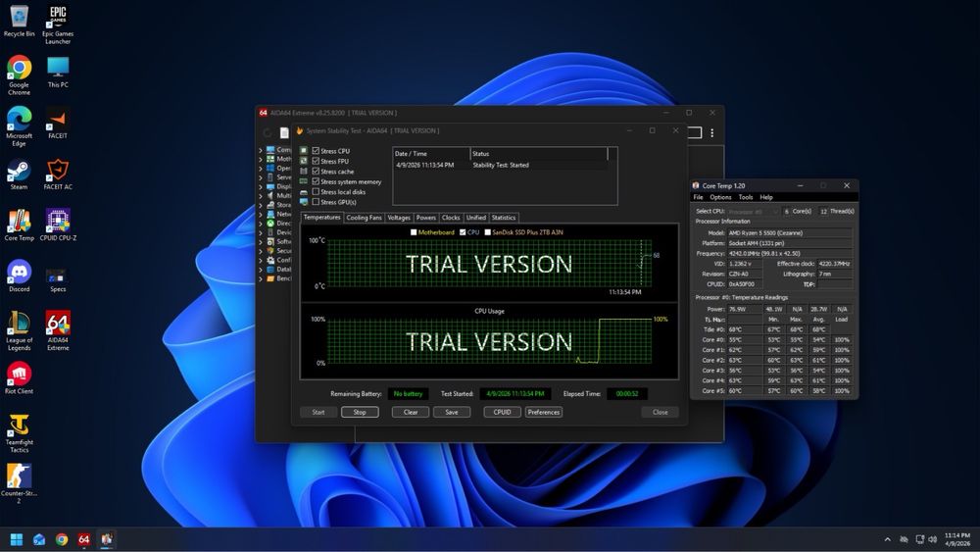Uncheck the Stress FPU checkbox
The image size is (980, 552).
coord(316,161)
